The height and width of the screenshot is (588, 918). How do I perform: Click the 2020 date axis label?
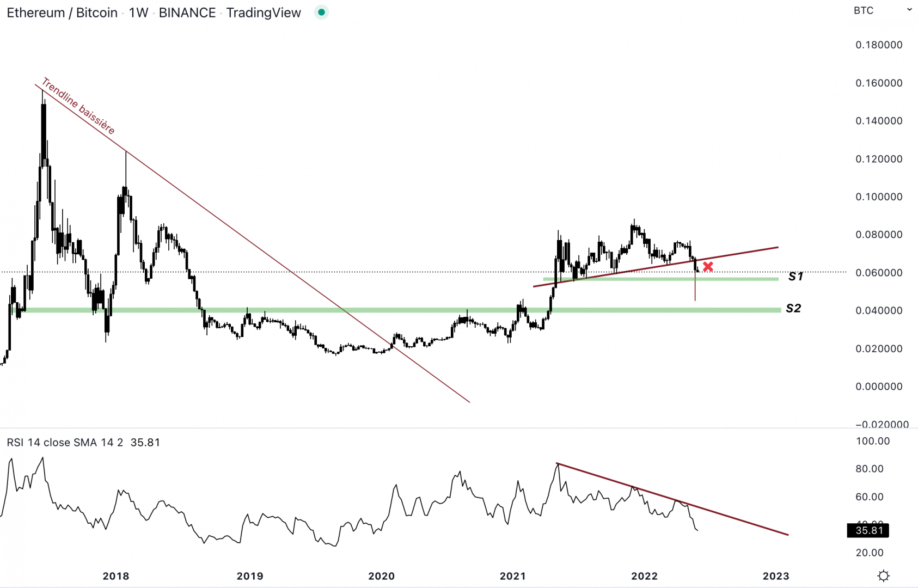point(382,576)
